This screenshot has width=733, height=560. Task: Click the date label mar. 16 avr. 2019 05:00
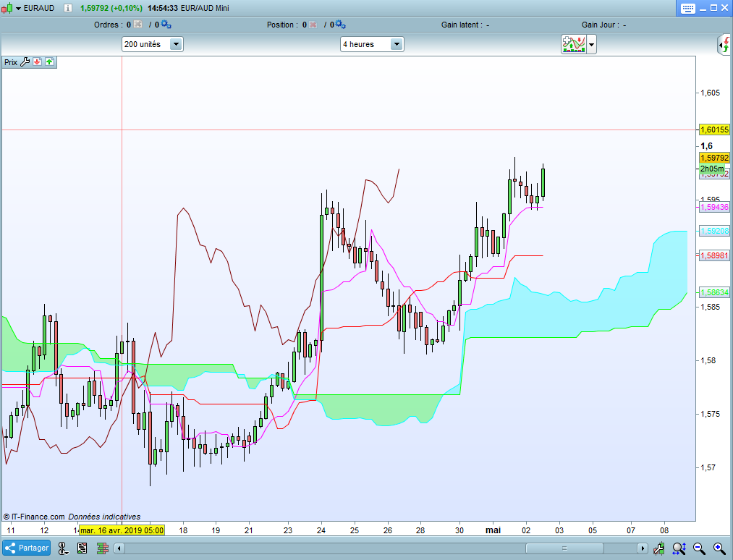[122, 530]
